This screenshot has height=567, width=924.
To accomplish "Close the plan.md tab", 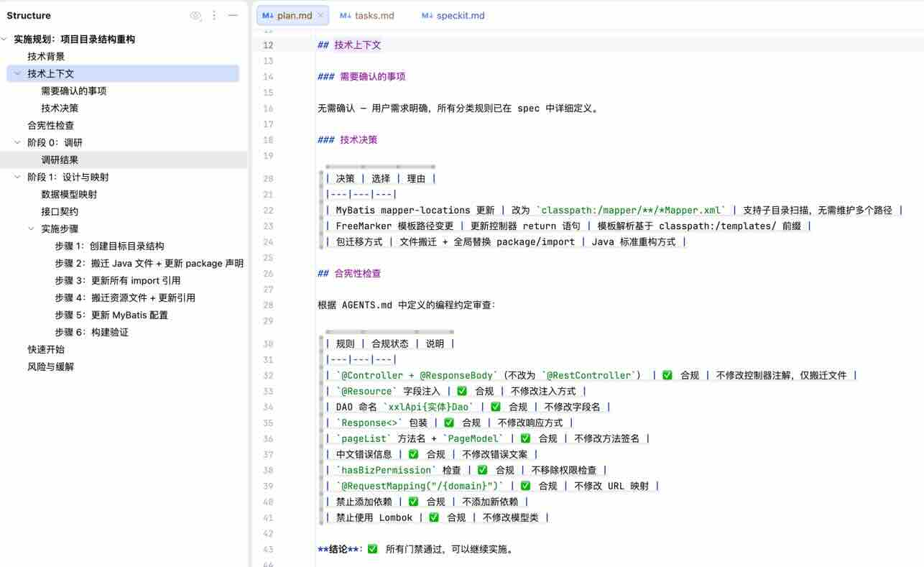I will point(320,15).
